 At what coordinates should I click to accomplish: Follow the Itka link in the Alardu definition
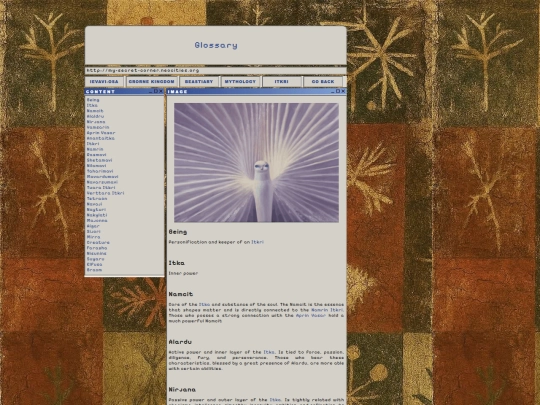[x=269, y=352]
